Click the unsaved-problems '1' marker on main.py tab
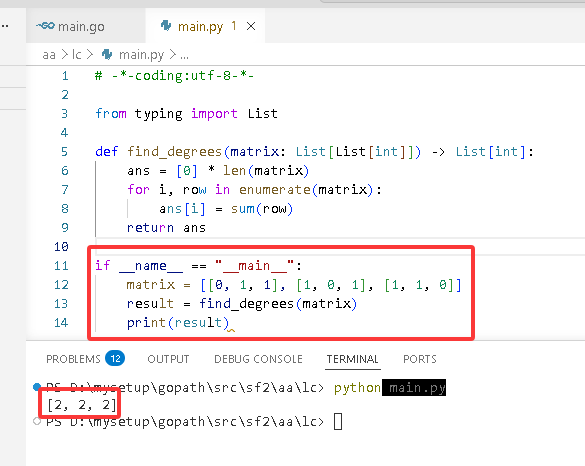The image size is (585, 466). coord(234,26)
